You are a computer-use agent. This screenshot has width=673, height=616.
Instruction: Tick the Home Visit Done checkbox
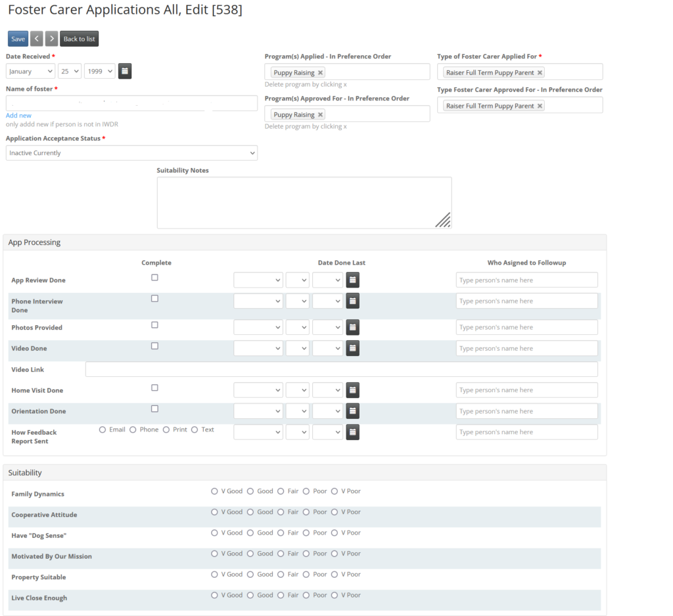tap(154, 387)
